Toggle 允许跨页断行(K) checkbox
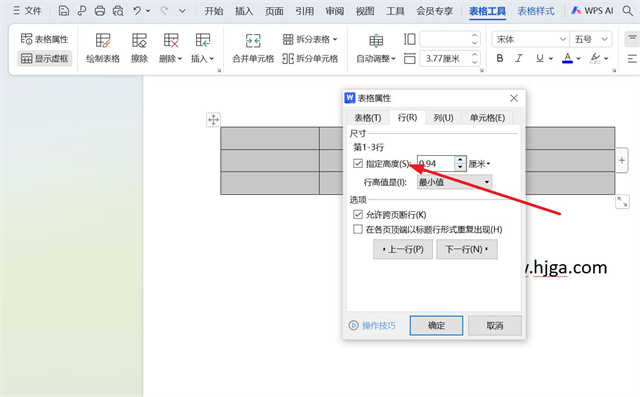640x397 pixels. point(358,214)
